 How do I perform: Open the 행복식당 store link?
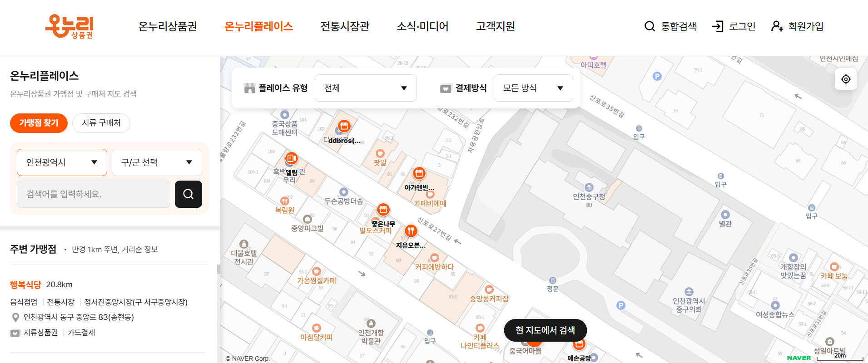click(x=25, y=285)
